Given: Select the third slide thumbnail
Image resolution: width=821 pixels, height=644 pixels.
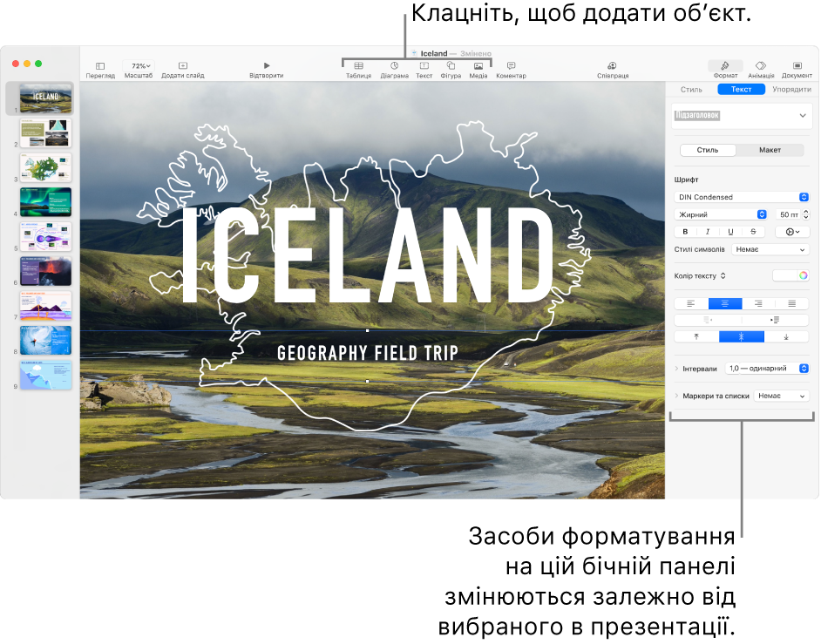Looking at the screenshot, I should (45, 167).
